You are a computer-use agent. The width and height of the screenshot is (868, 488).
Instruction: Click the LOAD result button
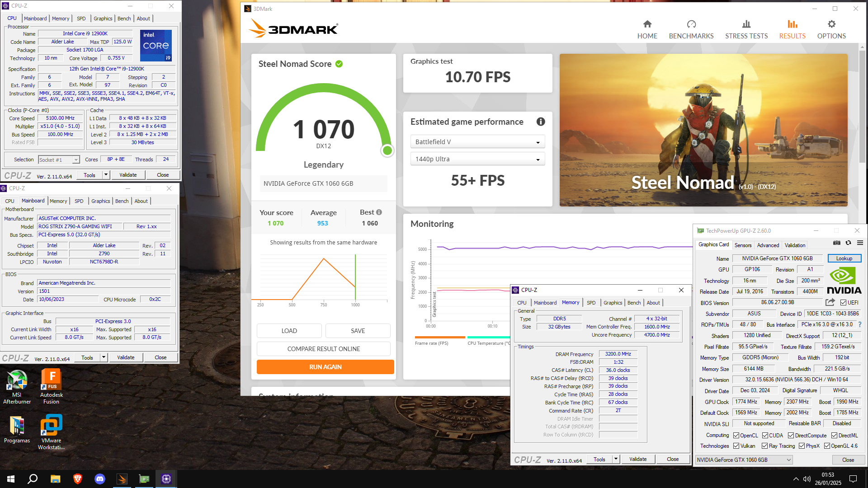coord(289,331)
